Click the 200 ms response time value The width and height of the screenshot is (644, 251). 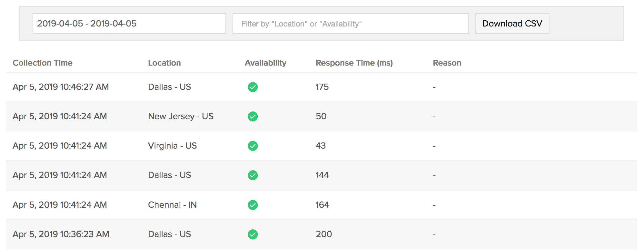pos(324,234)
